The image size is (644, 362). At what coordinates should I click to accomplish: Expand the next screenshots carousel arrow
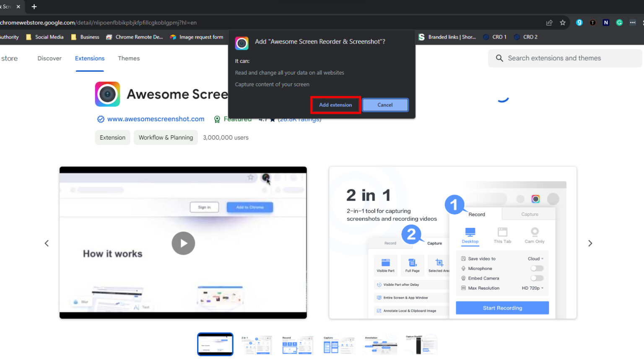coord(590,243)
